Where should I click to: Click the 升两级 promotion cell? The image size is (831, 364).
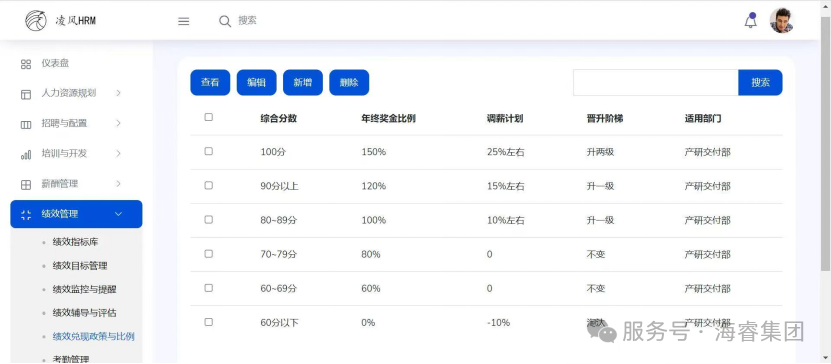pyautogui.click(x=600, y=152)
